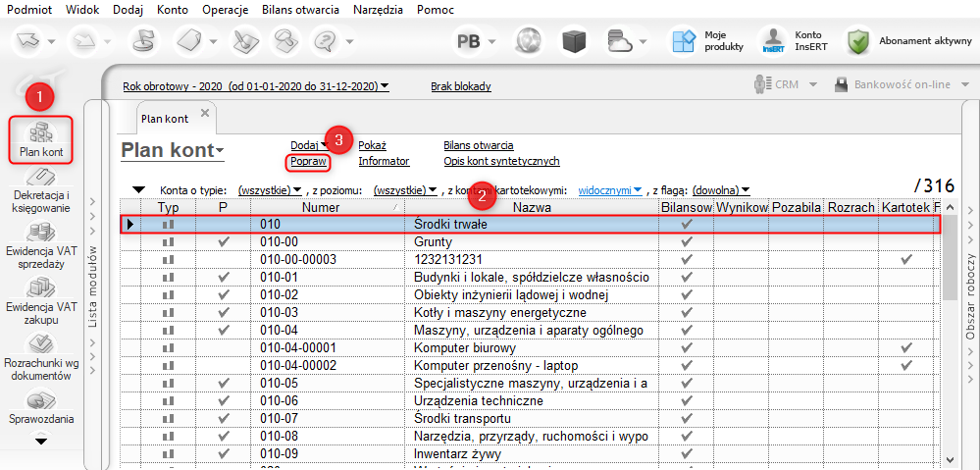Screen dimensions: 980x470
Task: Click the Abonament aktywny shield icon
Action: pos(859,41)
